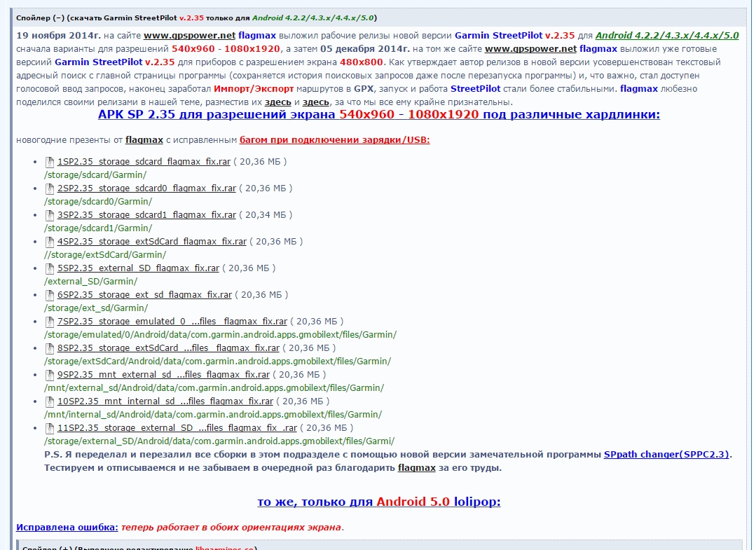Download 10SP2.35_mnt_internal_sd files archive

(165, 401)
